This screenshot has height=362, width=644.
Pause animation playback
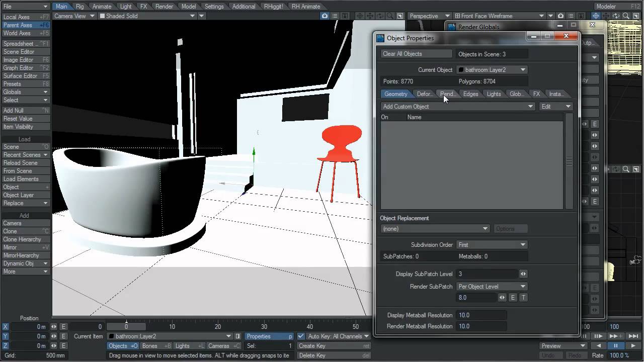[x=615, y=346]
